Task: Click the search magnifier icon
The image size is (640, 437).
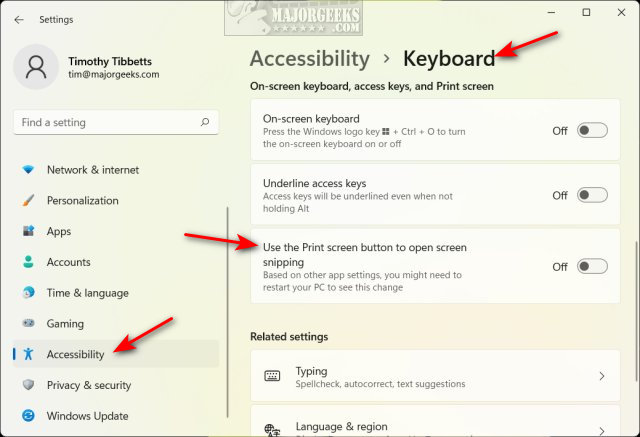Action: click(204, 123)
